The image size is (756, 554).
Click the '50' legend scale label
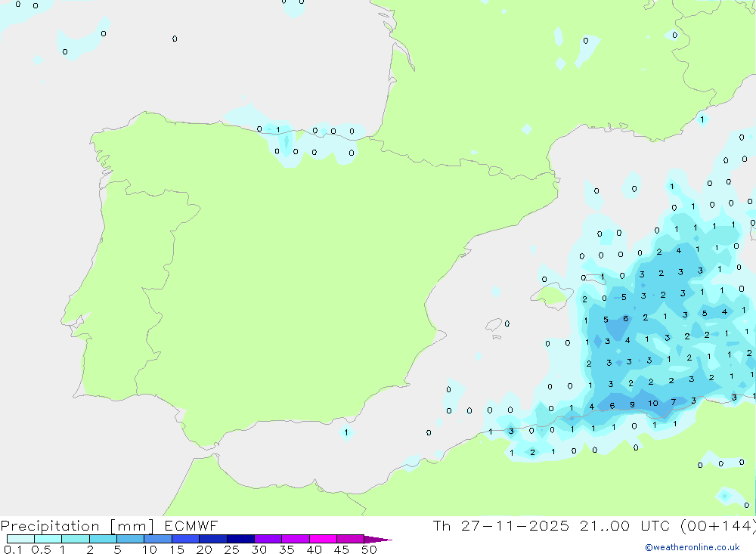[x=369, y=549]
